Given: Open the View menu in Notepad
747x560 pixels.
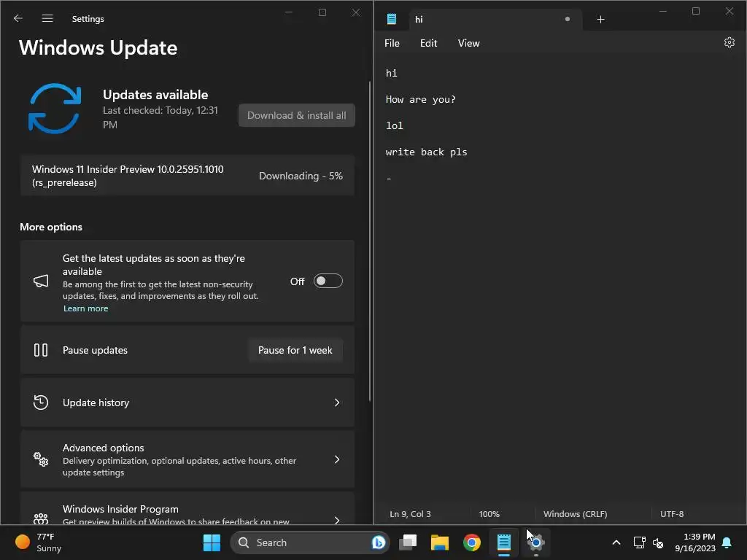Looking at the screenshot, I should (x=469, y=43).
